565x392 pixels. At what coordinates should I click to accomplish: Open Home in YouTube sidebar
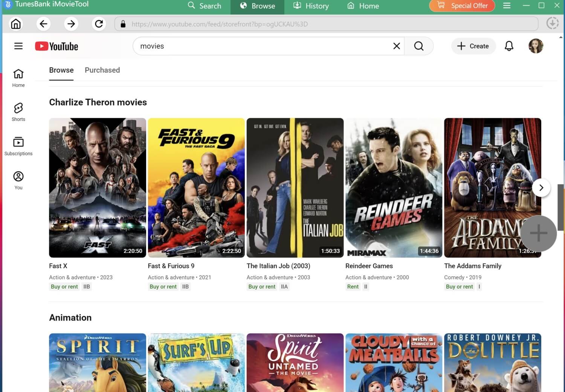click(18, 78)
